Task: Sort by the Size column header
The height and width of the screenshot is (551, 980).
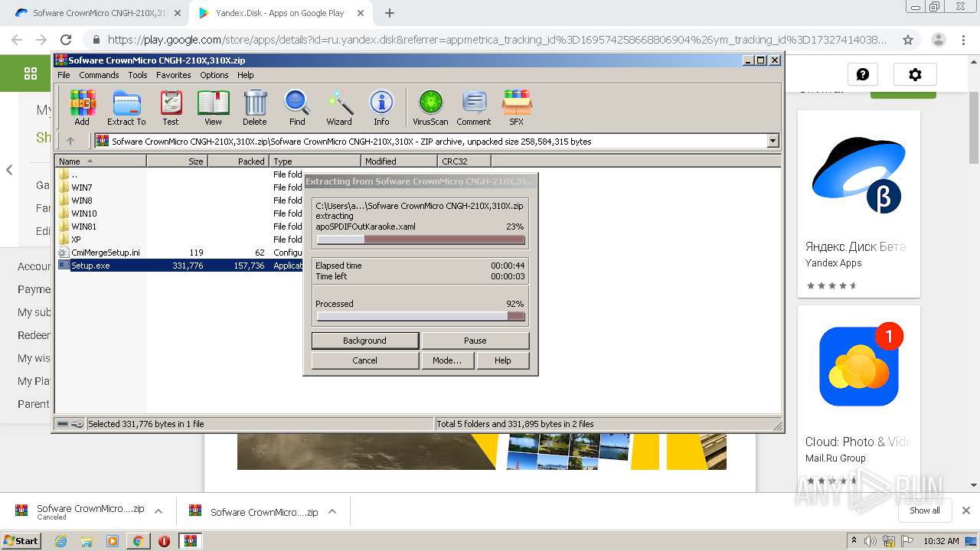Action: coord(177,161)
